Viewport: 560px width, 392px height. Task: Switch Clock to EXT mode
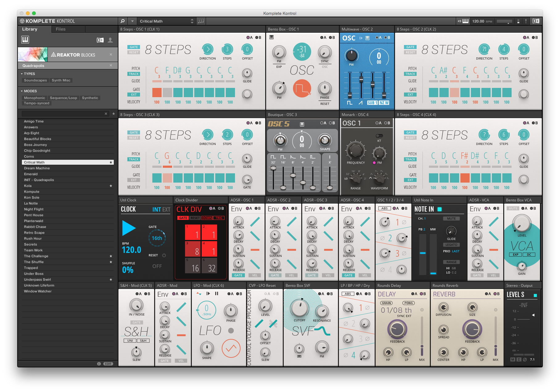click(166, 210)
